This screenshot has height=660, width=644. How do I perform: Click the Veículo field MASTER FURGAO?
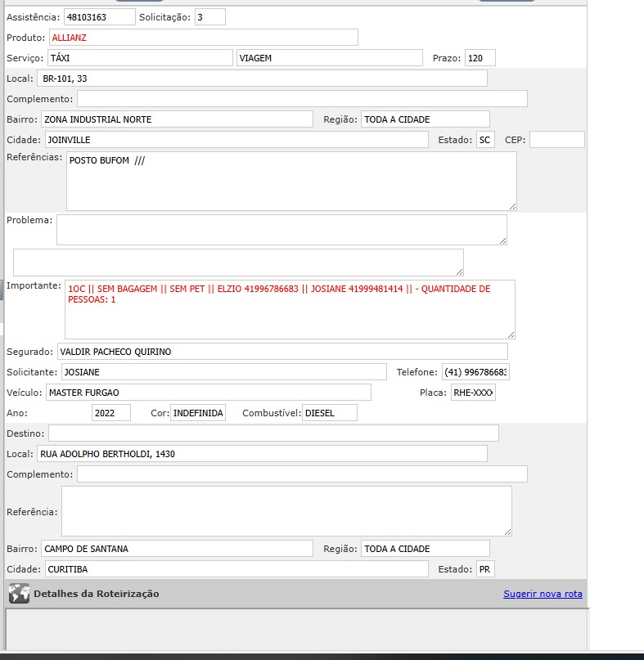209,393
